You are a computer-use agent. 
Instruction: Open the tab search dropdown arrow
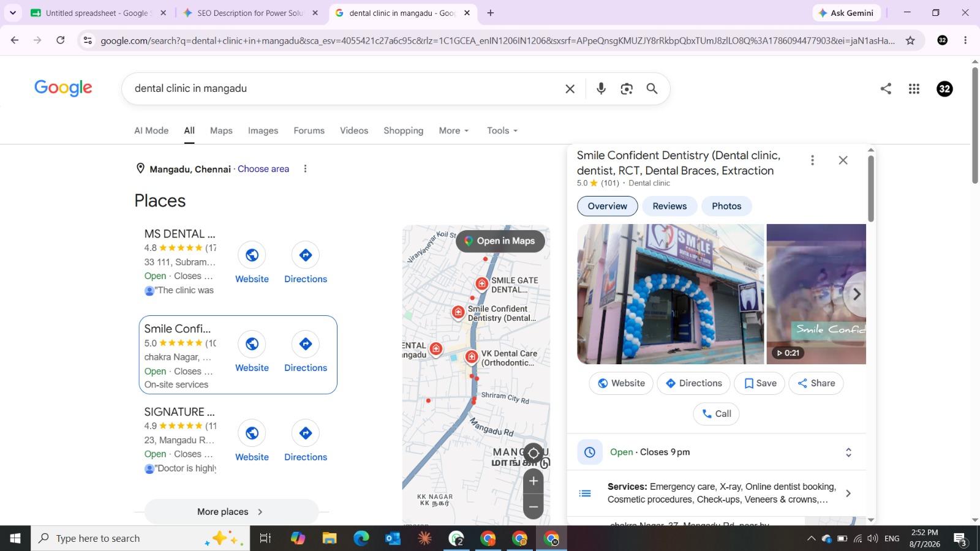coord(13,12)
